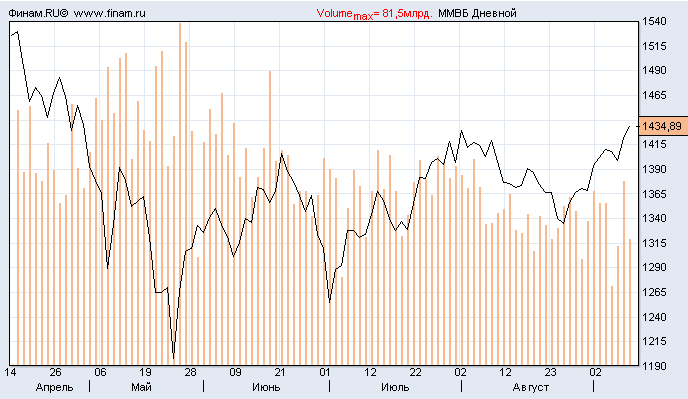
Task: Click the www.finam.ru link text
Action: [x=110, y=14]
